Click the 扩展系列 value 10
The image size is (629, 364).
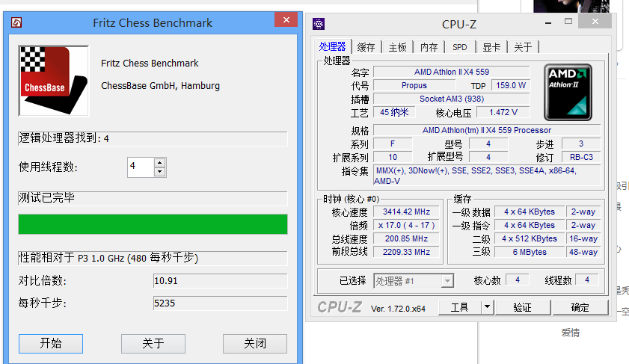[x=393, y=157]
